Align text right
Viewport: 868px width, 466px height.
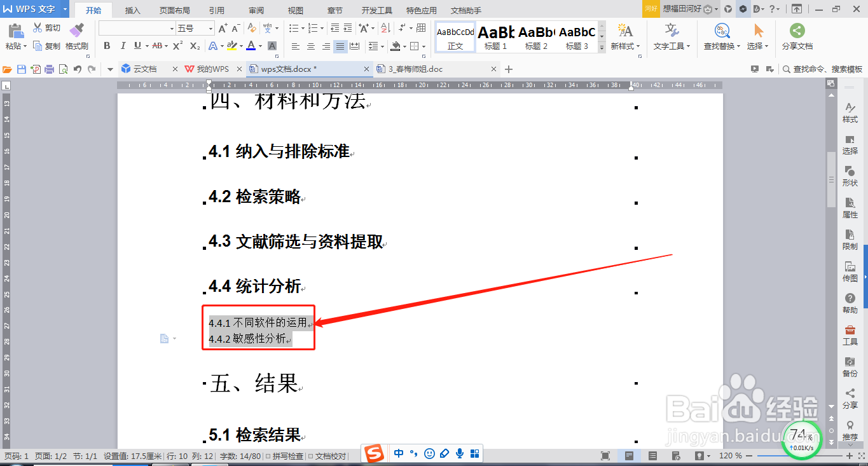[326, 46]
